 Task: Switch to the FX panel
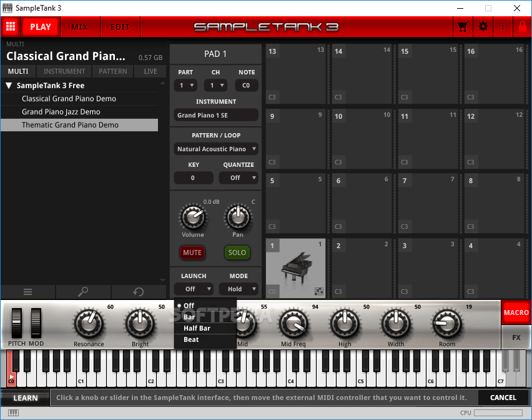click(516, 338)
